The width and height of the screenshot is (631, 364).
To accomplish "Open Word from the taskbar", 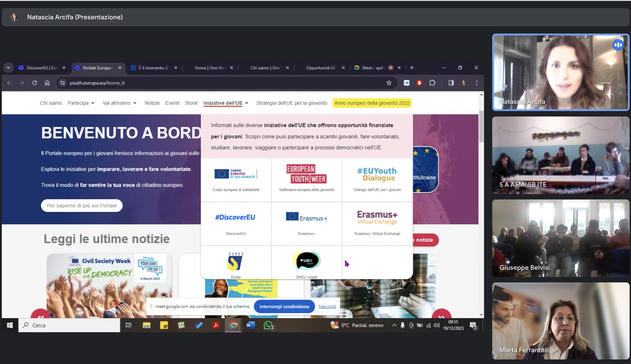I will (250, 325).
